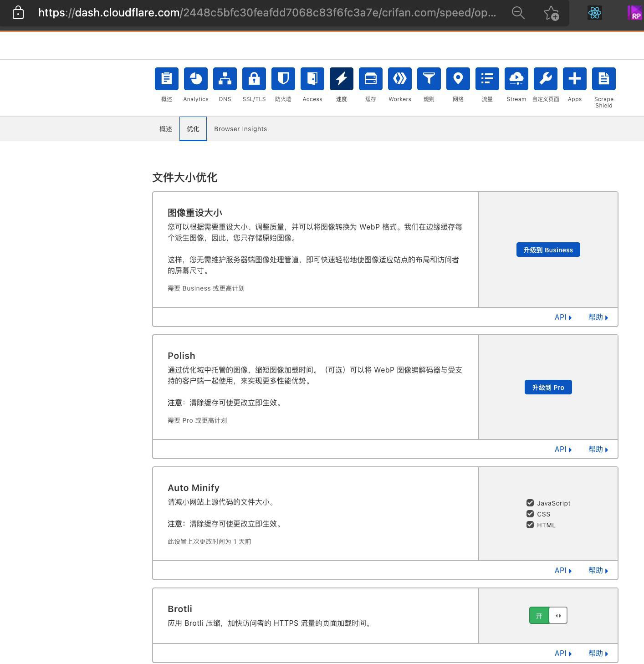Click 此设置上次更改时间为 1 天前 note
644x664 pixels.
coord(210,541)
